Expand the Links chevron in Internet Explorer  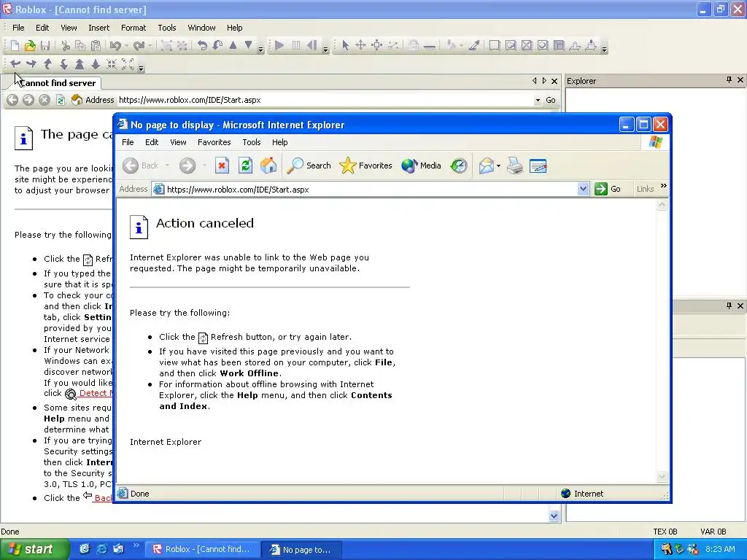tap(664, 186)
